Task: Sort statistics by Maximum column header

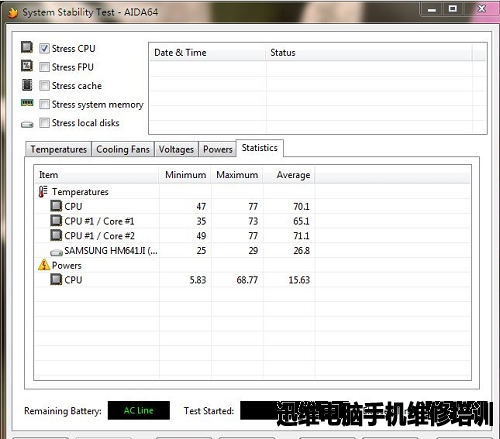Action: point(237,175)
